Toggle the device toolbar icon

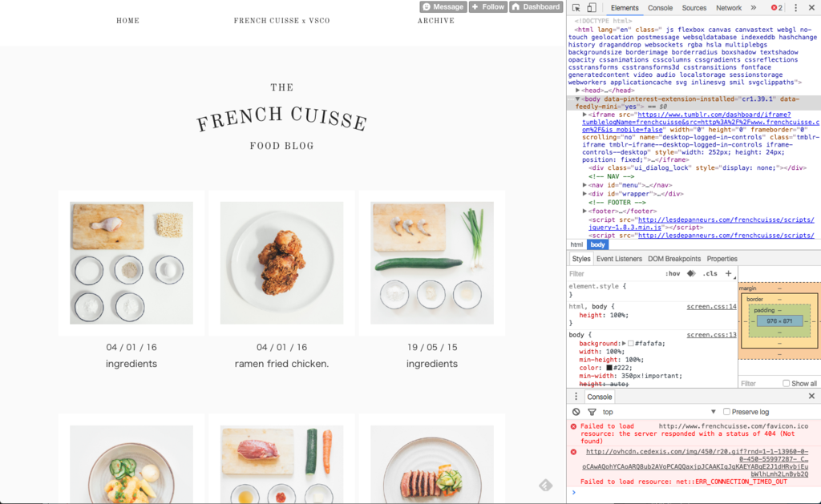[591, 8]
